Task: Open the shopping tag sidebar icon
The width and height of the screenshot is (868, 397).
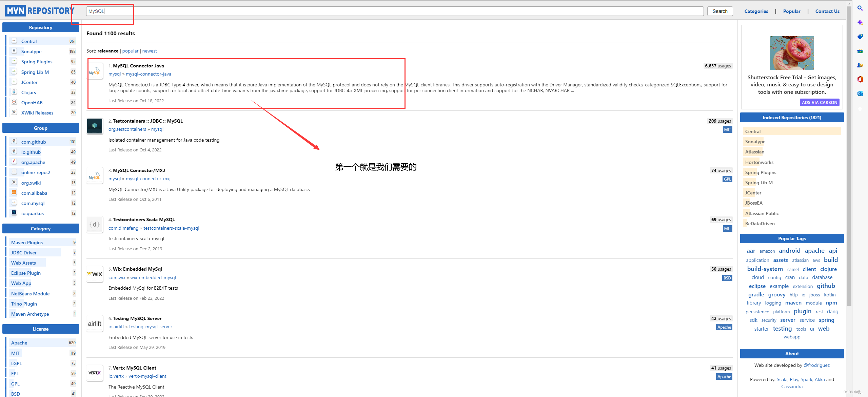Action: coord(860,37)
